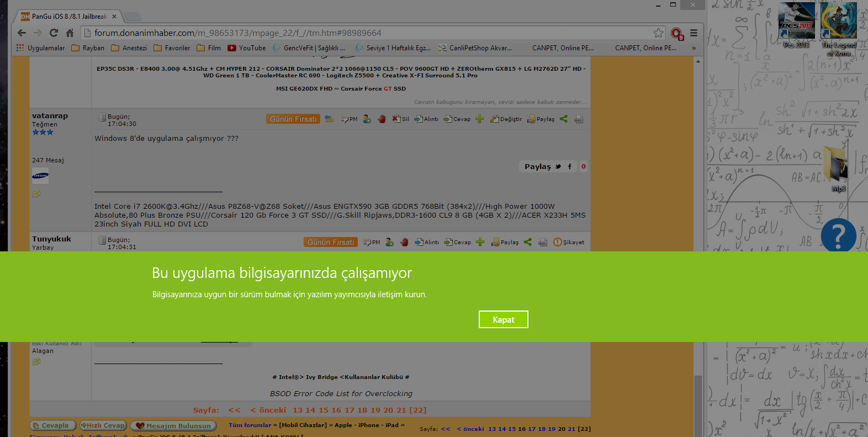Delete vatanrap's post with Sil
Screen dimensions: 868x437
[x=401, y=119]
